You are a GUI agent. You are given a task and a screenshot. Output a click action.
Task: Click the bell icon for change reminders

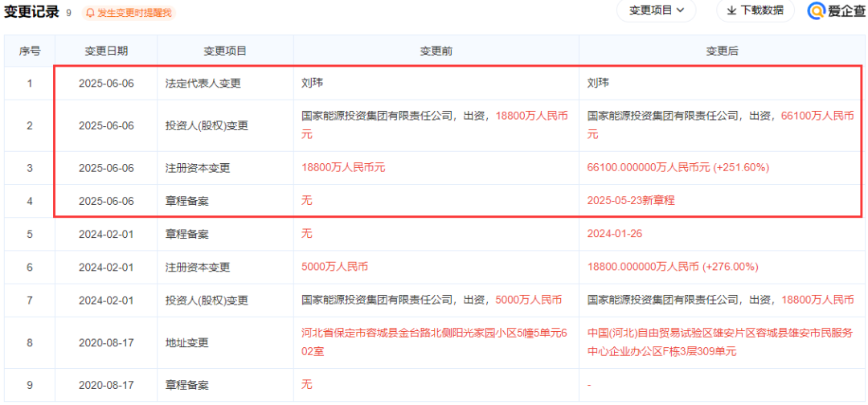pos(90,13)
